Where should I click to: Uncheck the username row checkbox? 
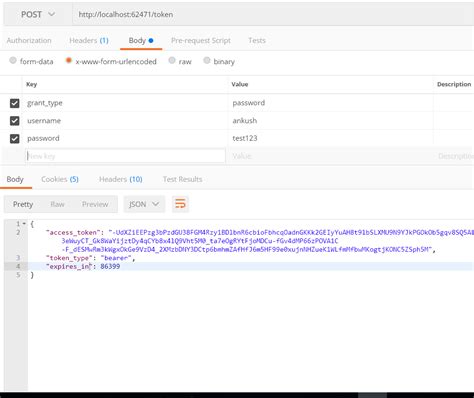pos(14,121)
